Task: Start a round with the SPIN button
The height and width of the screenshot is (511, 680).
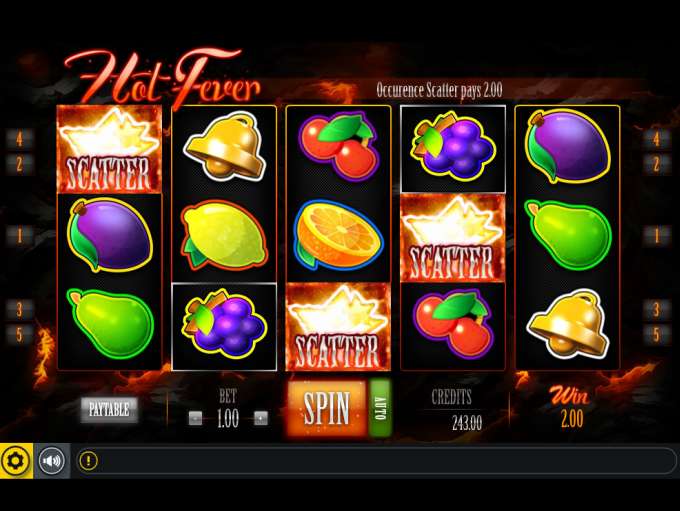Action: tap(327, 408)
